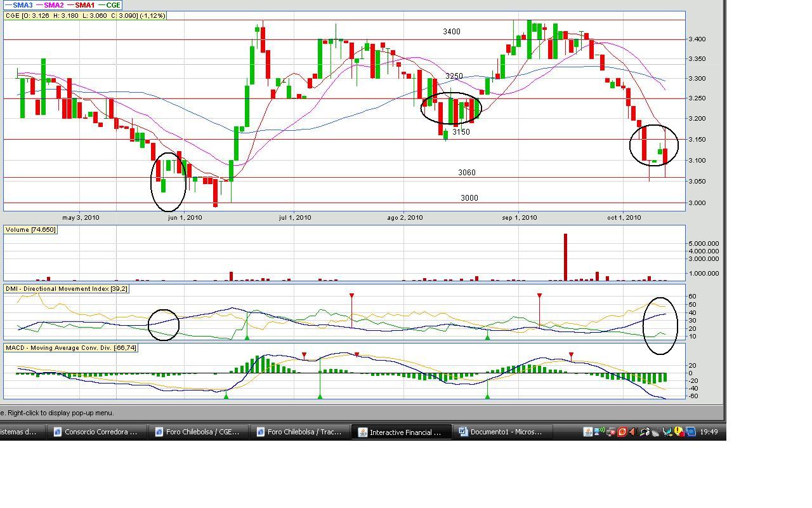Click the green MACD signal marker in mid-June
Screen dimensions: 812x508
coord(226,396)
